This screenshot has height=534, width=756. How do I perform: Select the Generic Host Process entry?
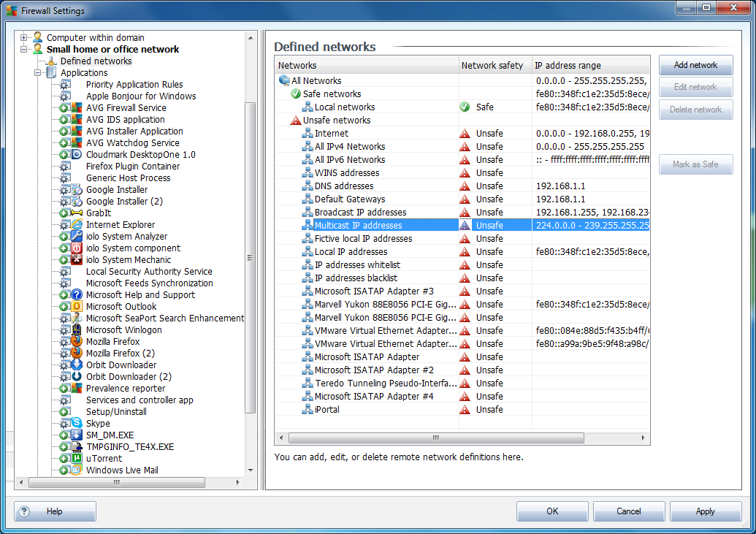129,178
